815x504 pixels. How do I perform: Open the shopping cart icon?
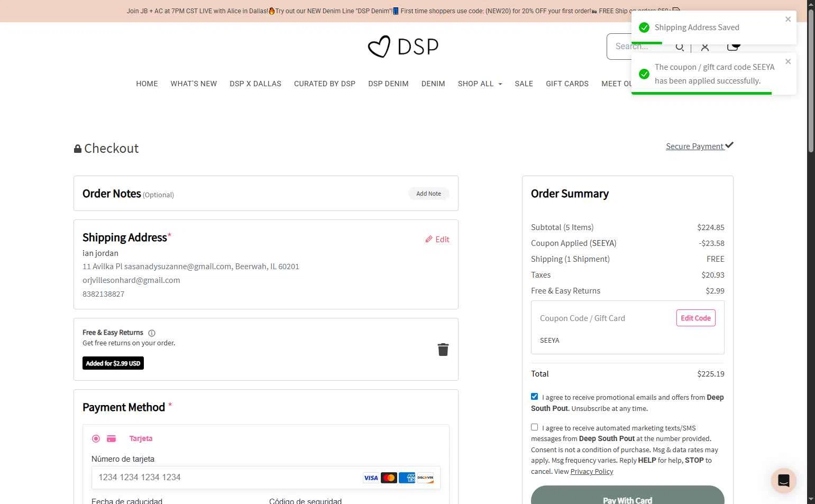pos(732,47)
